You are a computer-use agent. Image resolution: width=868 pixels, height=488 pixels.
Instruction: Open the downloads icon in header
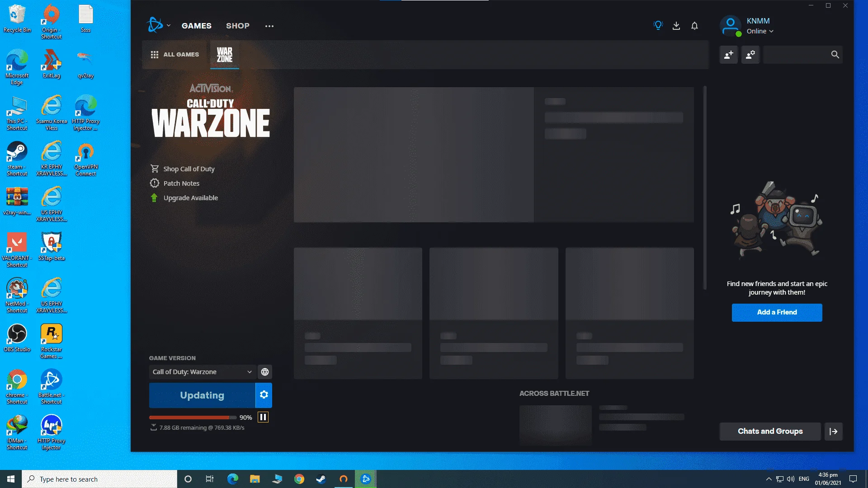676,26
